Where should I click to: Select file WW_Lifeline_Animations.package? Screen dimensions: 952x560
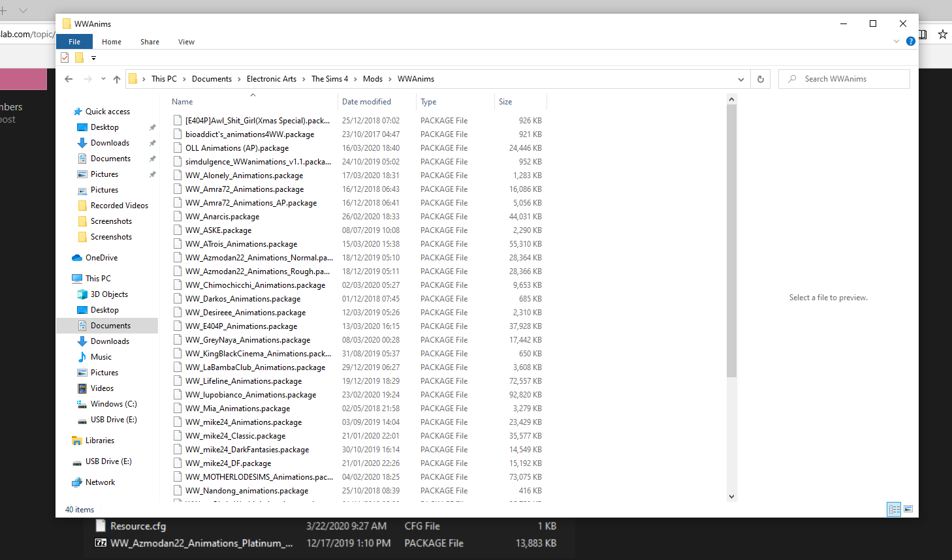pos(244,381)
